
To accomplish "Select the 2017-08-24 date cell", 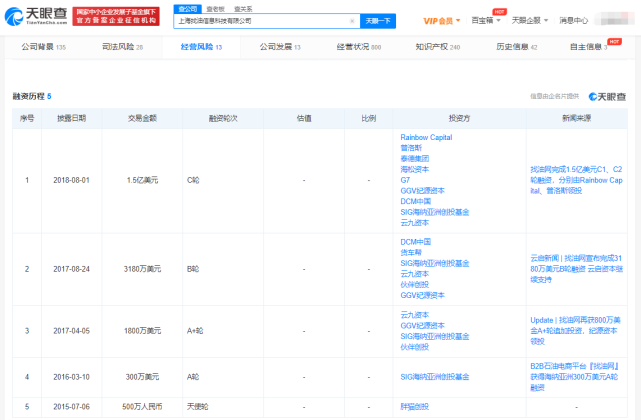I will 71,269.
